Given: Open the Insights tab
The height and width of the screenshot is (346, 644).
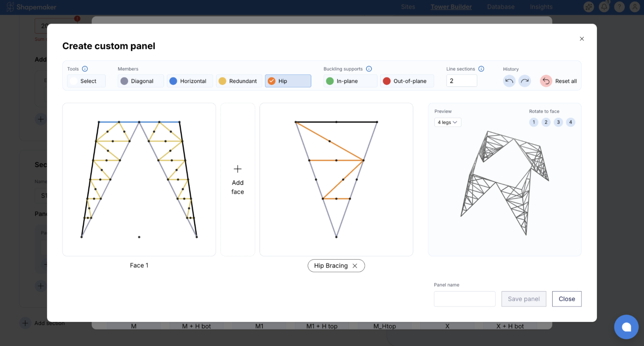Looking at the screenshot, I should pos(541,7).
